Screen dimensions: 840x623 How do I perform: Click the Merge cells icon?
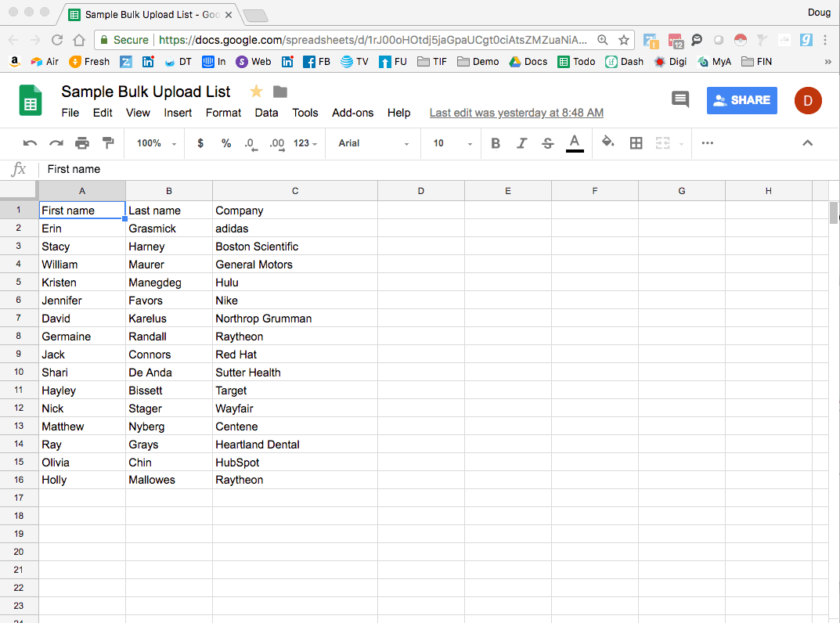pyautogui.click(x=662, y=143)
